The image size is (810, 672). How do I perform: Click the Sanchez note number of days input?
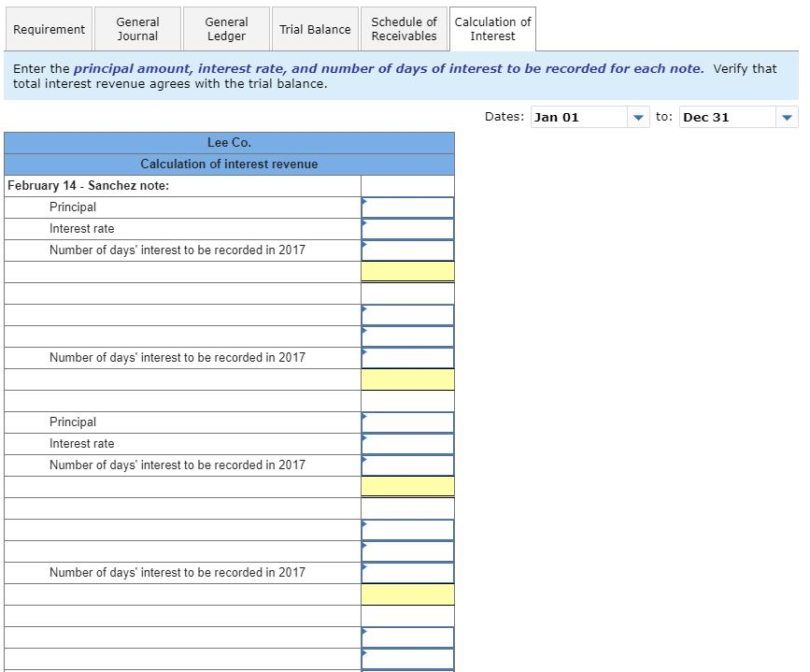coord(407,250)
